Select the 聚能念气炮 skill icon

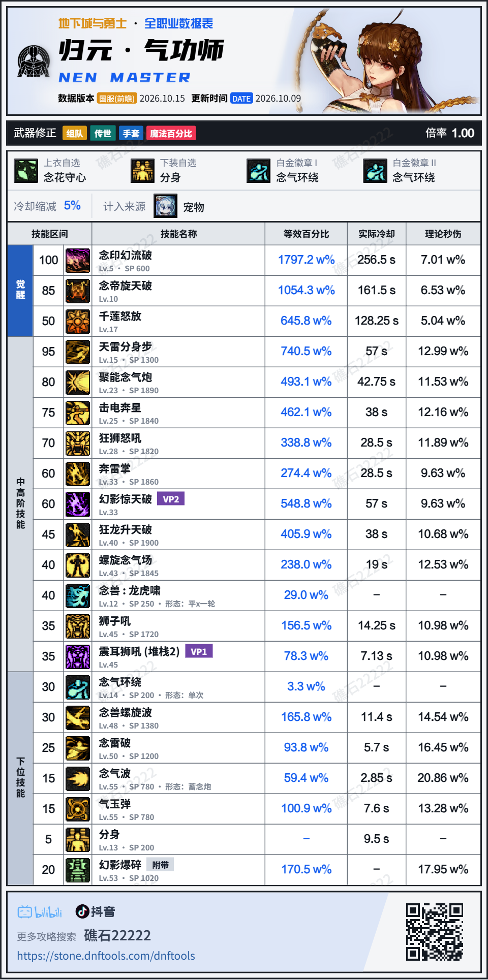(78, 382)
